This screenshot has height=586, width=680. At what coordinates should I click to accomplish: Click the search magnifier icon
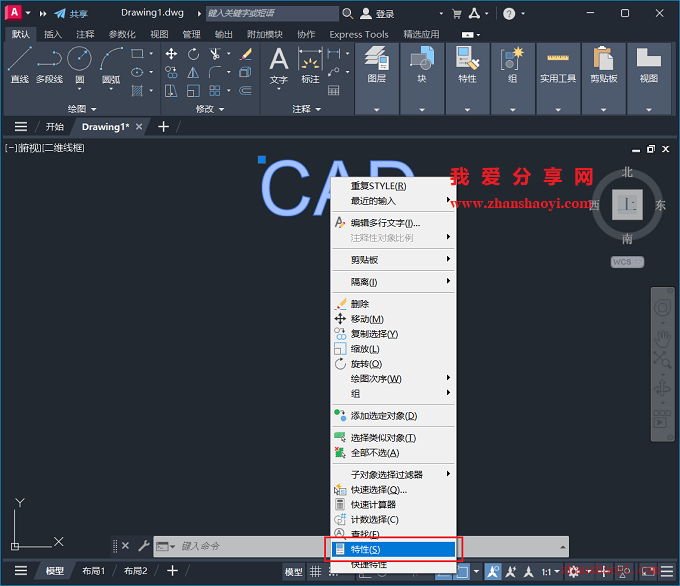[347, 13]
